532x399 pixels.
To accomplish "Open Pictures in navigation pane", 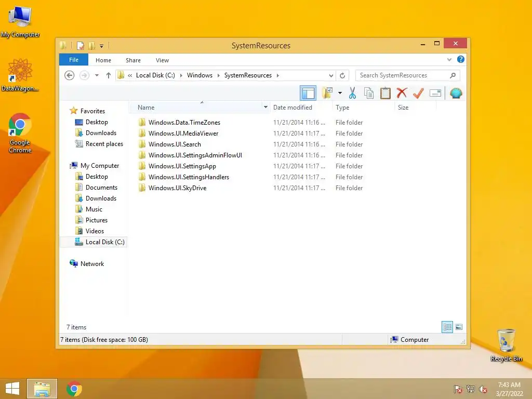I will 96,220.
